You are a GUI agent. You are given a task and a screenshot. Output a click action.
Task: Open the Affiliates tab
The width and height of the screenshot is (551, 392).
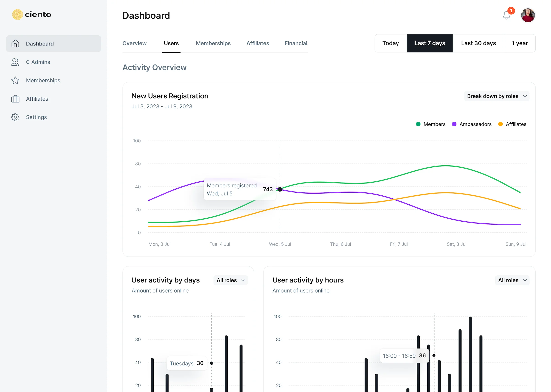[258, 43]
